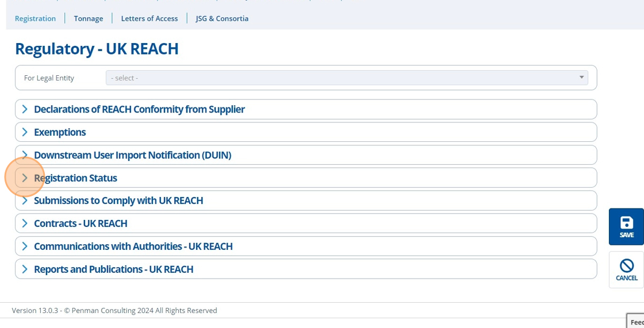Viewport: 644px width, 328px height.
Task: Expand Downstream User Import Notification chevron
Action: click(25, 155)
